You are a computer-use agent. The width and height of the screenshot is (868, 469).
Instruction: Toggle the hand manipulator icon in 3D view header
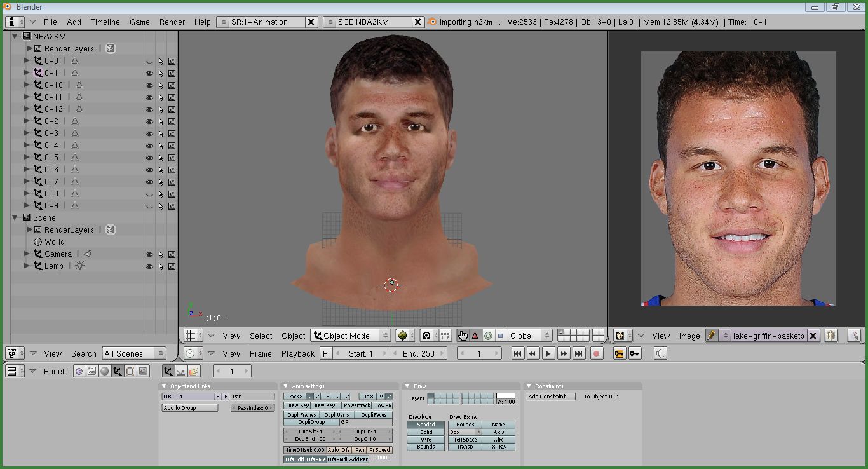[x=462, y=336]
